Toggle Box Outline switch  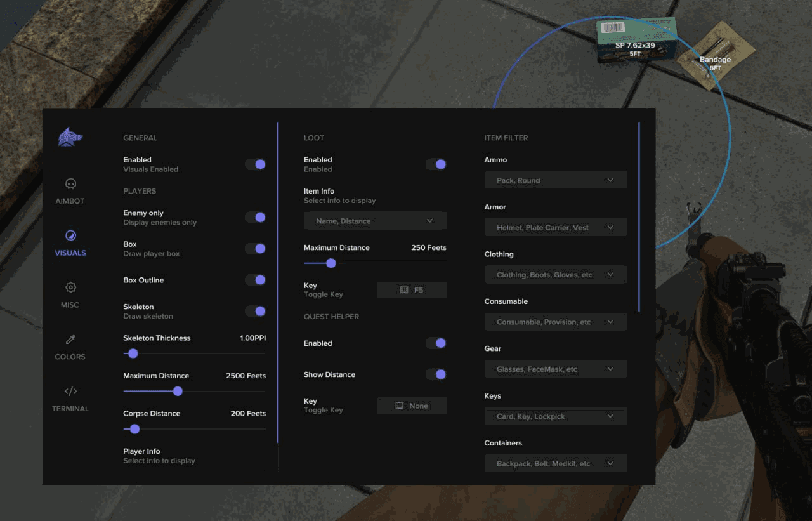256,280
